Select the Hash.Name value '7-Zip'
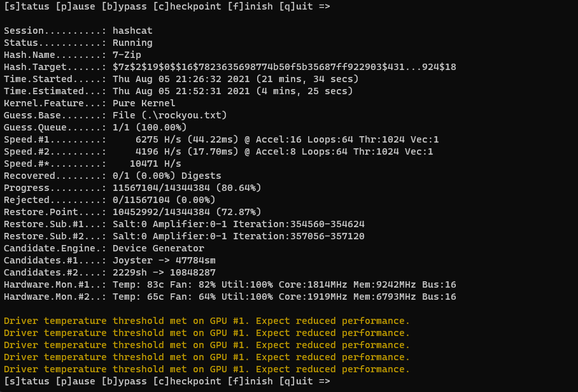Image resolution: width=578 pixels, height=392 pixels. coord(127,55)
